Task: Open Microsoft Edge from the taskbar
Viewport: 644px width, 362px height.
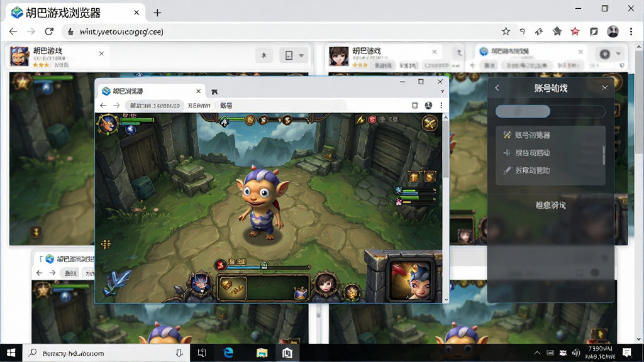Action: [x=228, y=353]
